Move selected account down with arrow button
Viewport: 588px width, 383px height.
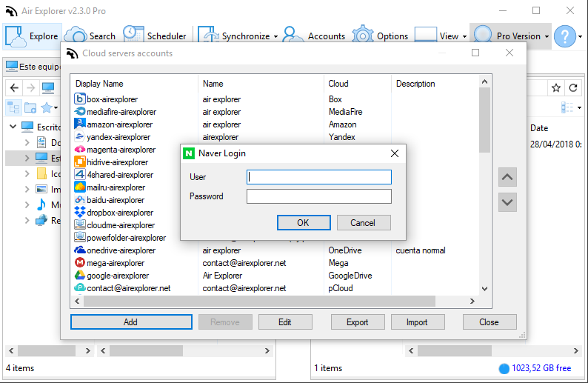click(x=507, y=202)
